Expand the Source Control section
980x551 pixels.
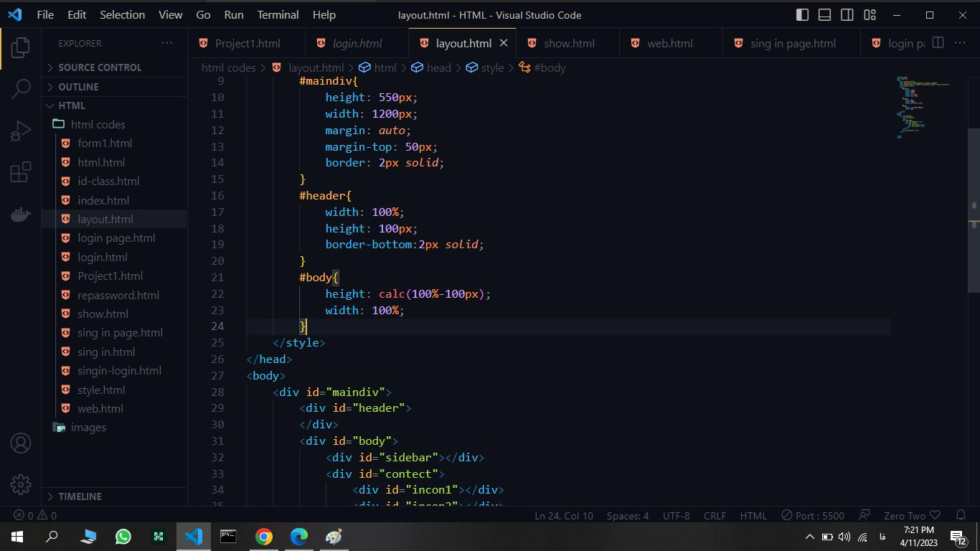(100, 67)
